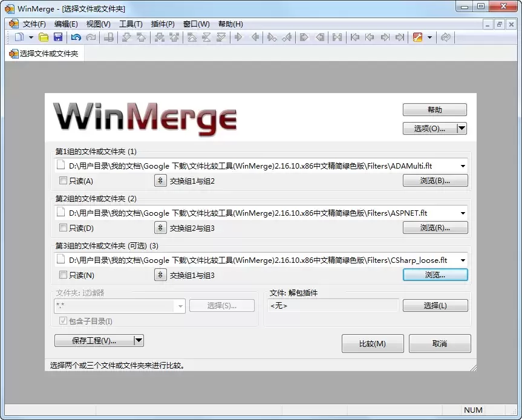The height and width of the screenshot is (420, 522).
Task: Click the Refresh compare icon in the toolbar
Action: 446,37
